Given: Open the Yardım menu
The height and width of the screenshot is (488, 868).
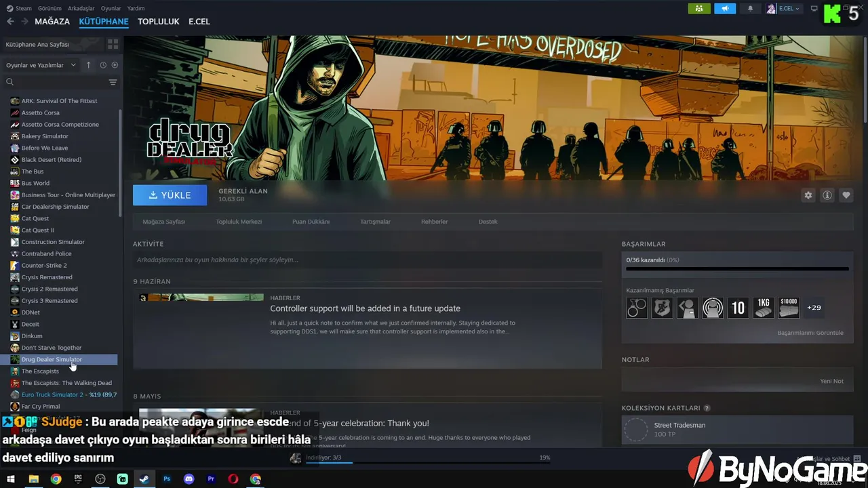Looking at the screenshot, I should 136,8.
